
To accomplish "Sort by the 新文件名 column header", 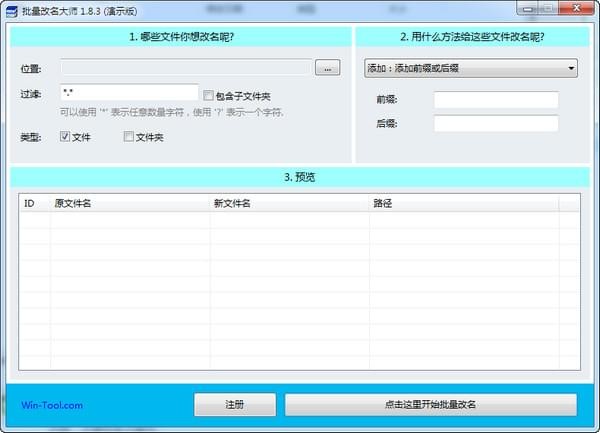I will (x=288, y=203).
